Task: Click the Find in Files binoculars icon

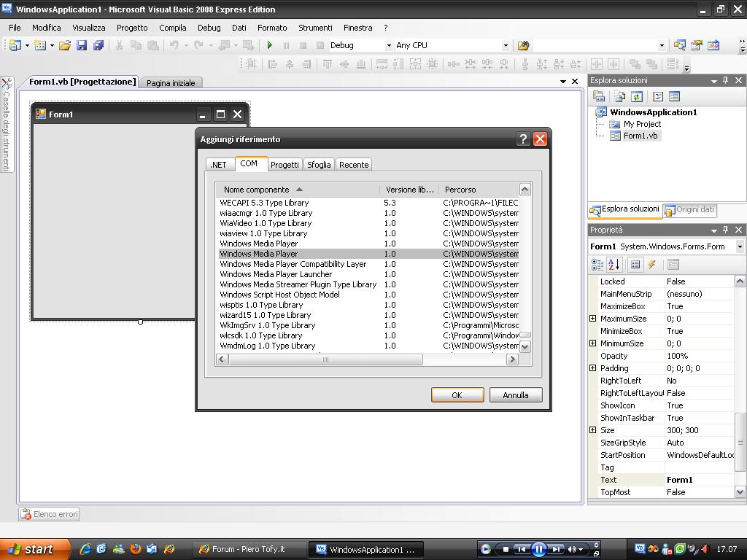Action: coord(523,45)
